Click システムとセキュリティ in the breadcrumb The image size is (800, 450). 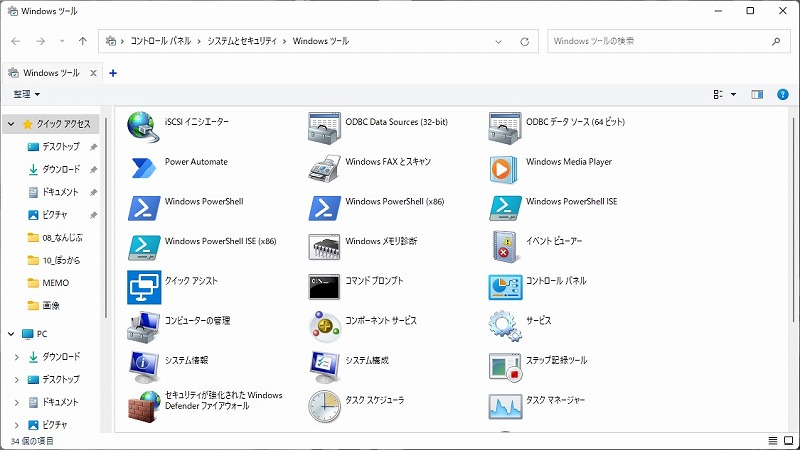[x=242, y=41]
